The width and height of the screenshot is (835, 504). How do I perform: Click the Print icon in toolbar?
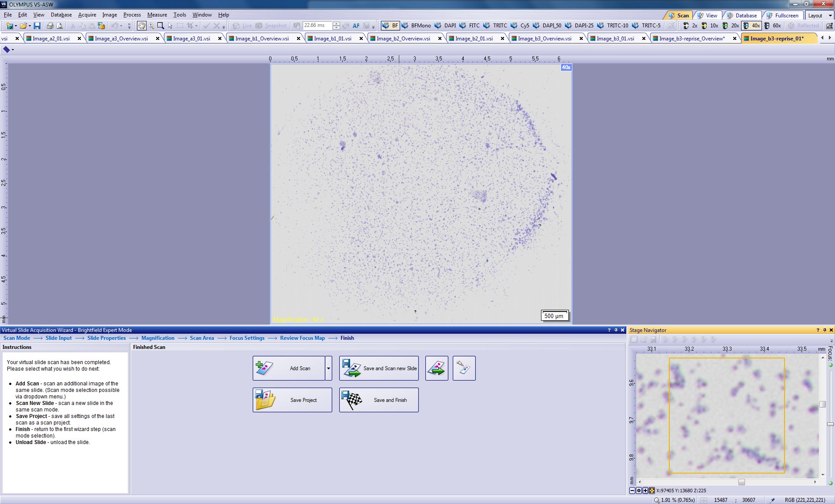pyautogui.click(x=50, y=26)
